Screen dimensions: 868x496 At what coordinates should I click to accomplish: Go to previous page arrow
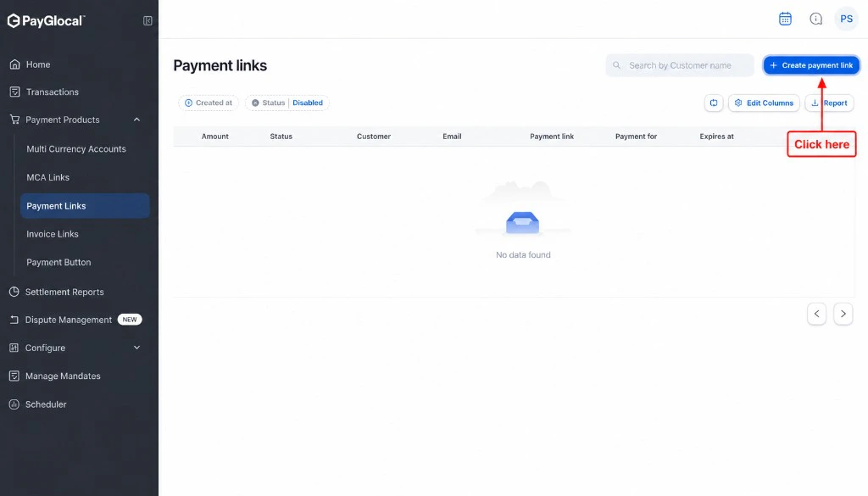coord(816,314)
